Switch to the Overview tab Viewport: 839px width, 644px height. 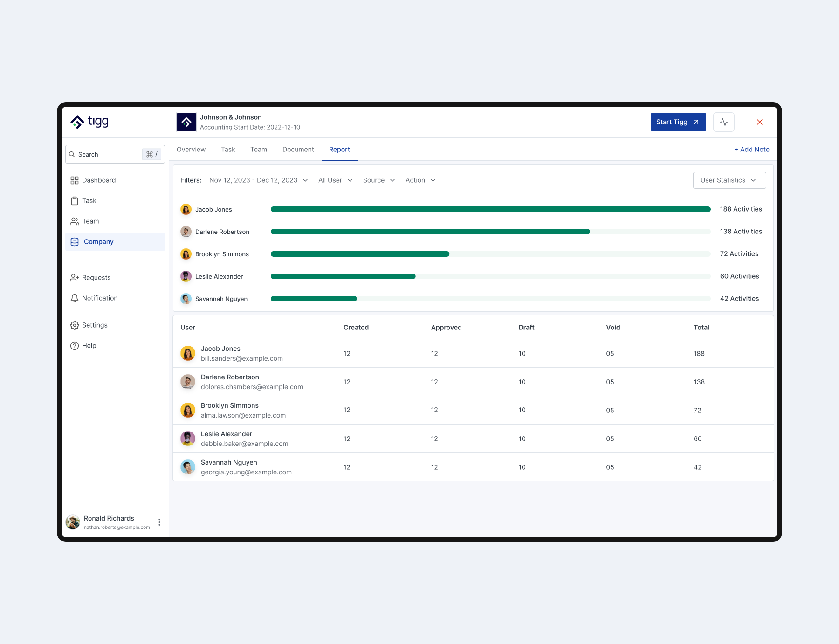191,150
